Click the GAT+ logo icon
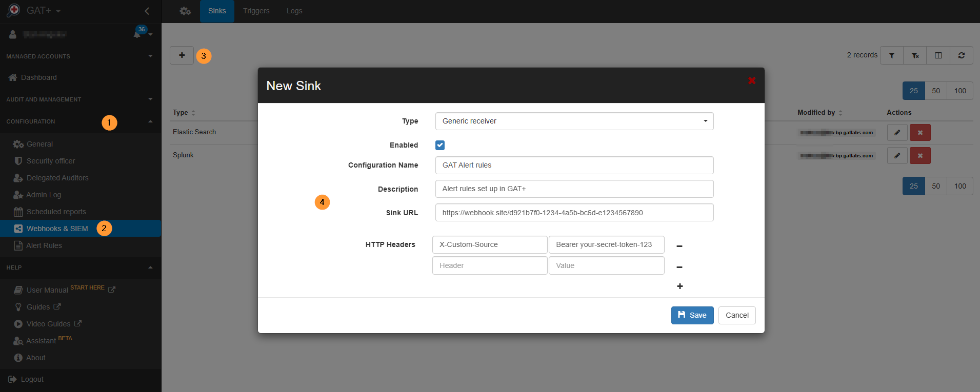The height and width of the screenshot is (392, 980). pyautogui.click(x=13, y=10)
